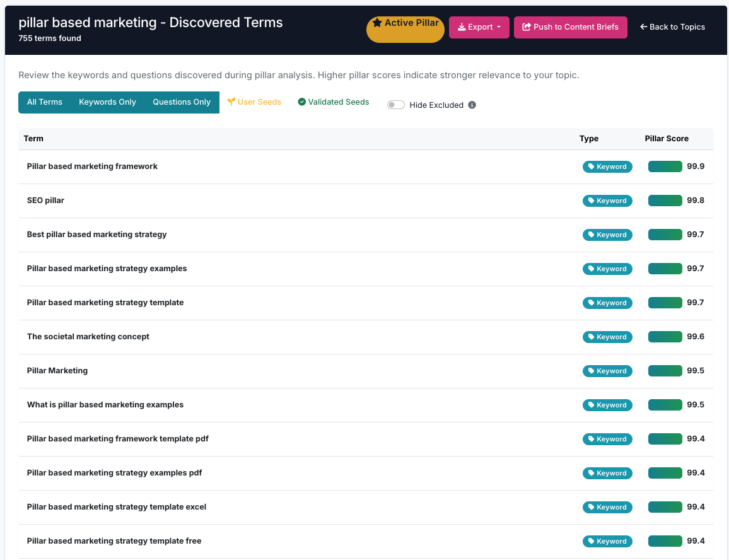Click Push to Content Briefs button
The height and width of the screenshot is (560, 729).
[x=571, y=27]
